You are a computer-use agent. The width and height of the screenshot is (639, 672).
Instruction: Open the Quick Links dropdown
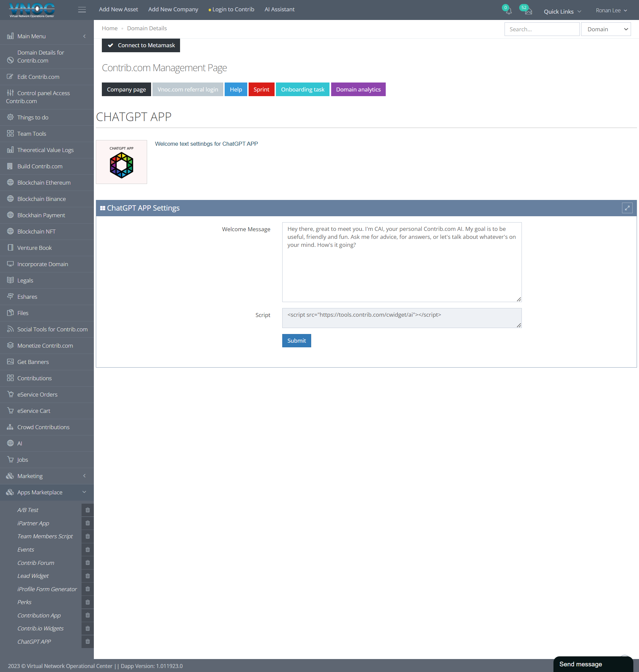562,11
